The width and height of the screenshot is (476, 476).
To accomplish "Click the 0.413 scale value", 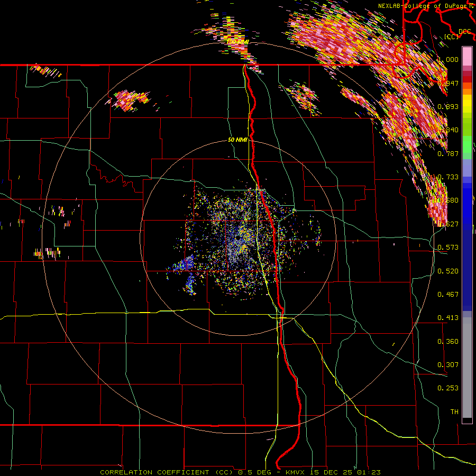I will coord(448,317).
